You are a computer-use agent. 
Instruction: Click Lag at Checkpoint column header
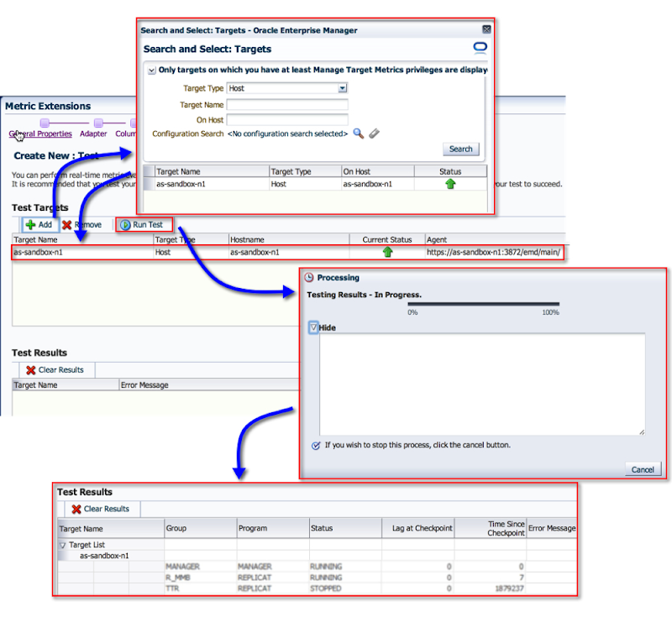point(418,529)
